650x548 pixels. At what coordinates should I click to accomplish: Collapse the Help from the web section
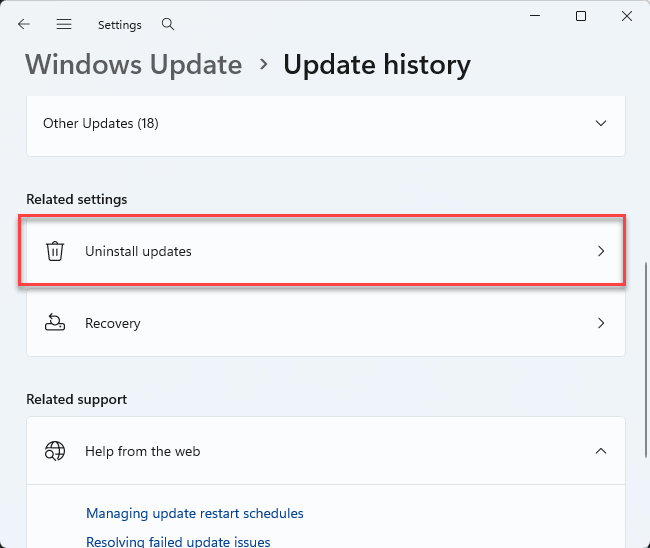[x=601, y=451]
